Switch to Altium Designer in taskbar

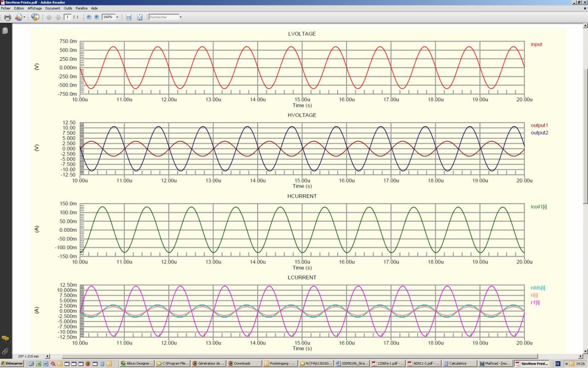(x=136, y=363)
